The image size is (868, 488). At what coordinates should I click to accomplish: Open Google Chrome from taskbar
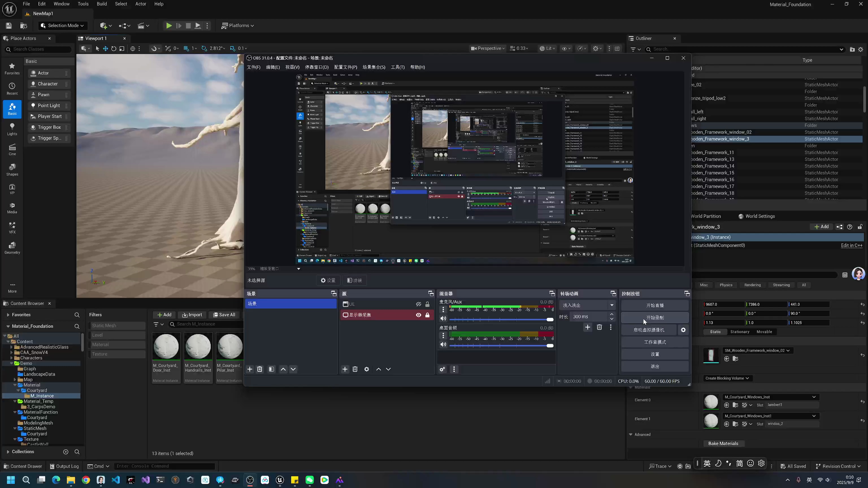click(x=86, y=480)
